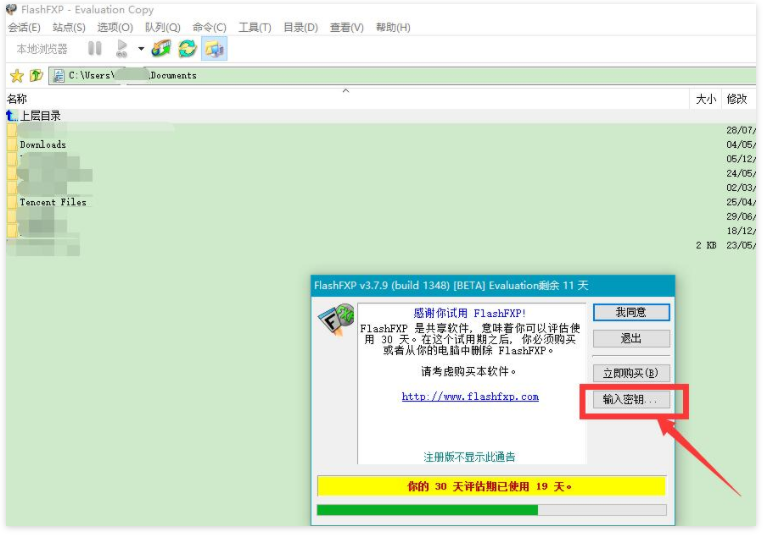
Task: Click the 注册版不显示此通告 text
Action: pos(469,457)
